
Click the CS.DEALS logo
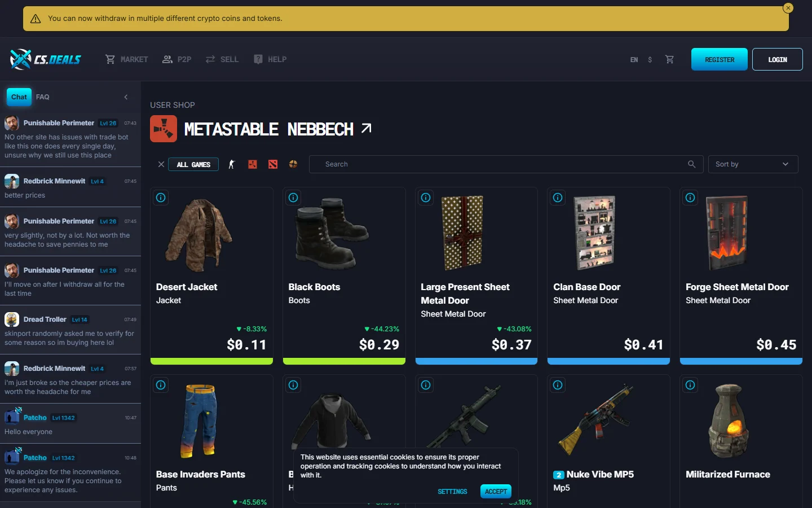coord(46,59)
